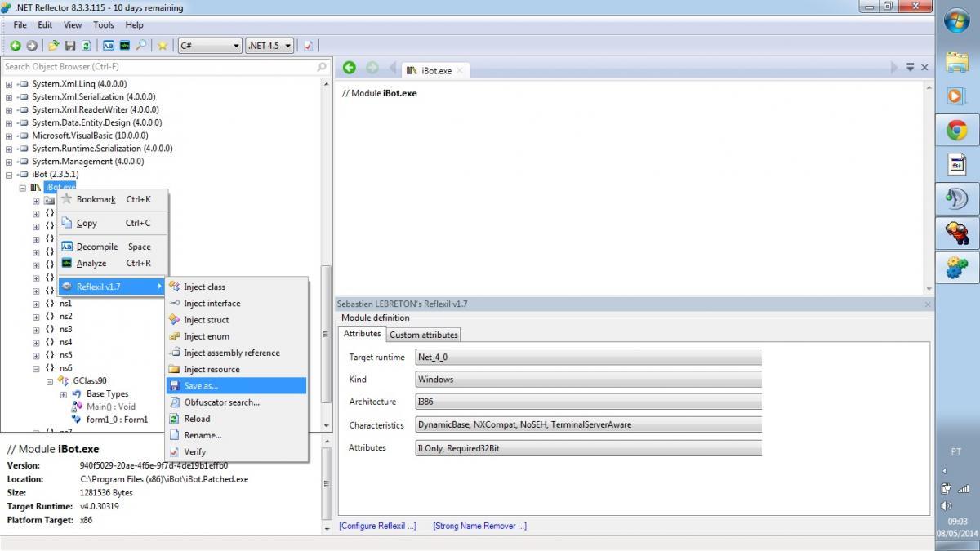The height and width of the screenshot is (551, 980).
Task: Click the network signal tray icon
Action: click(964, 488)
